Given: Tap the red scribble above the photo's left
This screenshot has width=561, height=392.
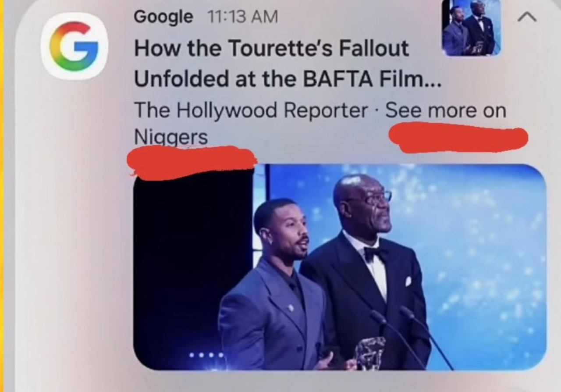Looking at the screenshot, I should [192, 161].
